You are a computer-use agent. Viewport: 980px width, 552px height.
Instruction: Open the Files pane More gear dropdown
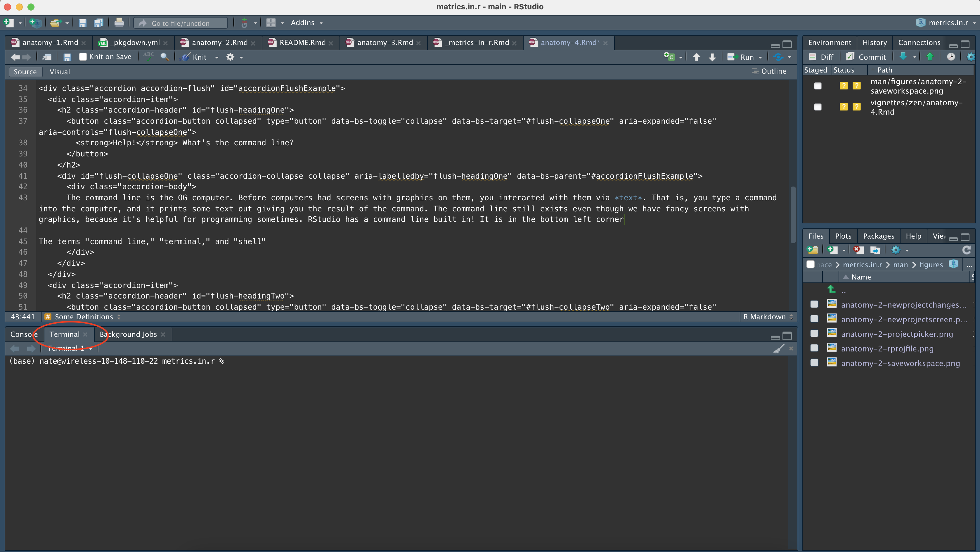pyautogui.click(x=900, y=250)
